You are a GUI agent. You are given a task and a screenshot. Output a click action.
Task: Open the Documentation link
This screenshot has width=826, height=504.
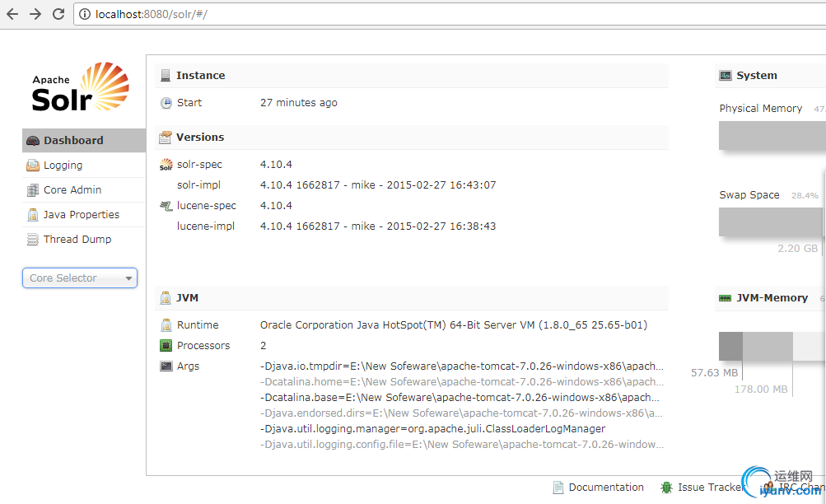tap(606, 488)
